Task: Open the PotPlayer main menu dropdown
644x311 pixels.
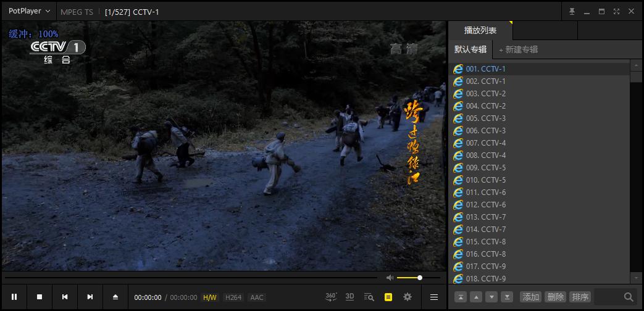Action: 29,11
